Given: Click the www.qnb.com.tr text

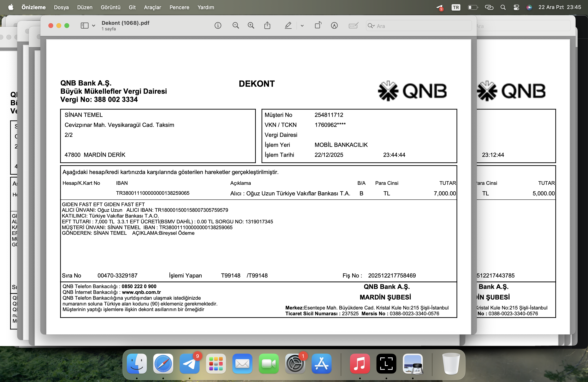Looking at the screenshot, I should click(x=141, y=292).
